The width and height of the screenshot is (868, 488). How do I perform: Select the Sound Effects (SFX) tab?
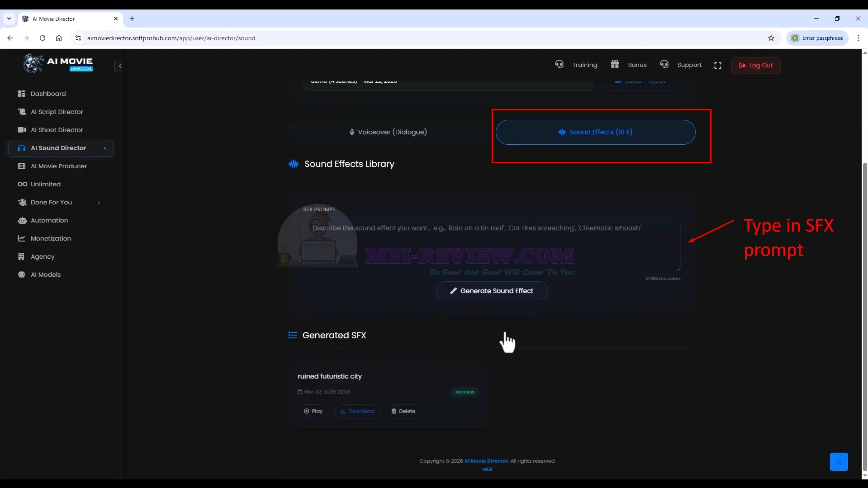click(x=595, y=132)
